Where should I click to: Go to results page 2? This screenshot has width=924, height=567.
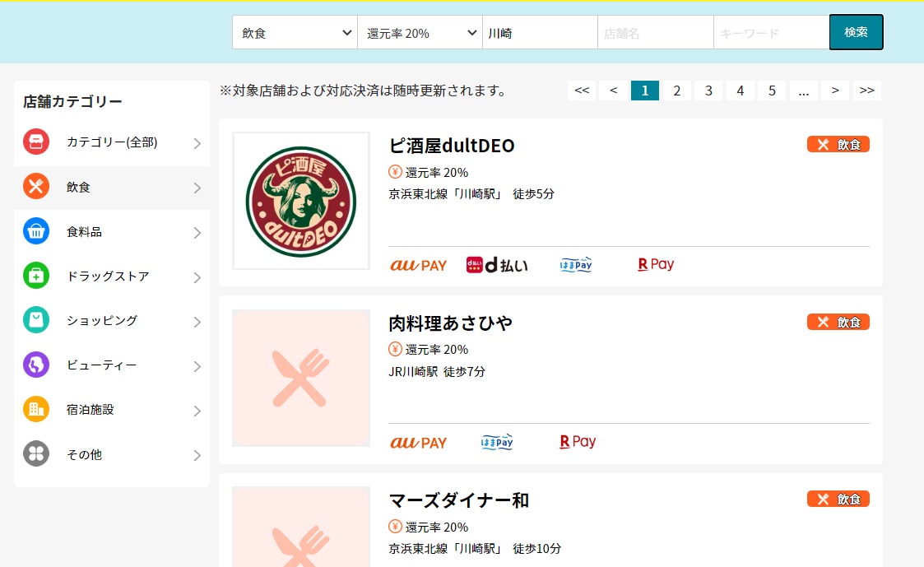[677, 91]
